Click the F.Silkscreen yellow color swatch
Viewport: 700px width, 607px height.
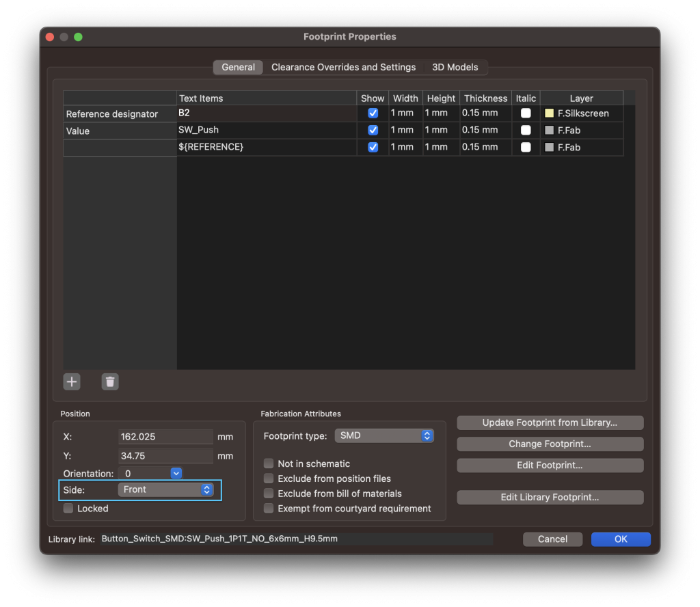[549, 113]
